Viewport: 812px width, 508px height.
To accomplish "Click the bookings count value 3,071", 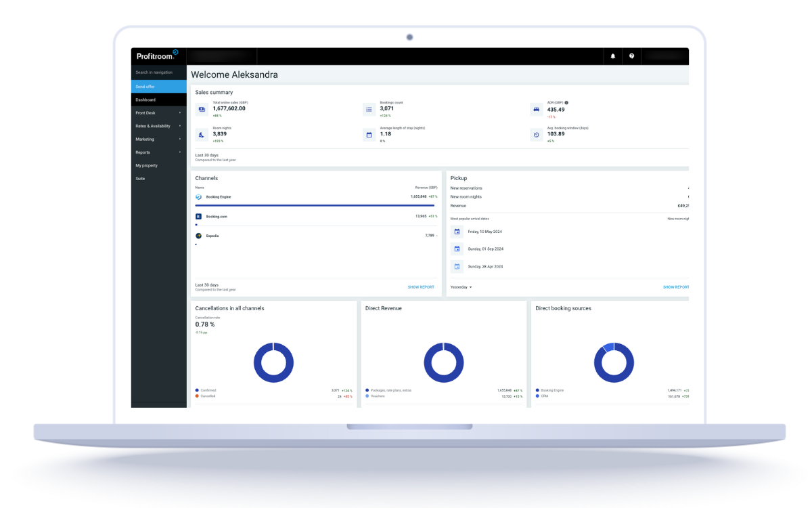I will tap(387, 108).
